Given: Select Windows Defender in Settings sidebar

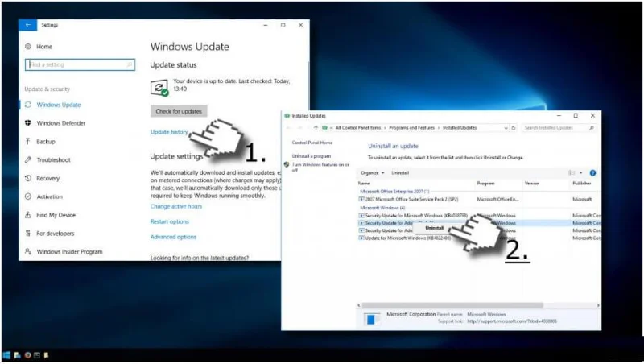Looking at the screenshot, I should [x=61, y=123].
